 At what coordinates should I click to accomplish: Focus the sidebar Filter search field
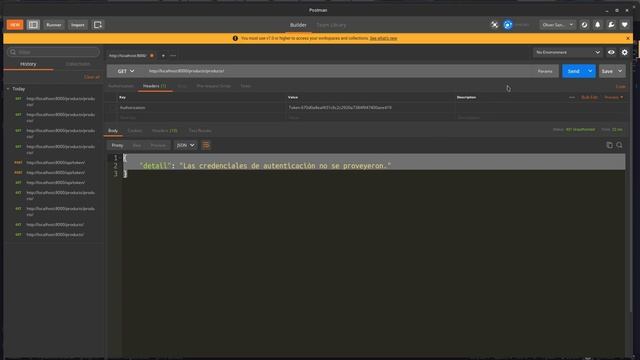pyautogui.click(x=53, y=52)
